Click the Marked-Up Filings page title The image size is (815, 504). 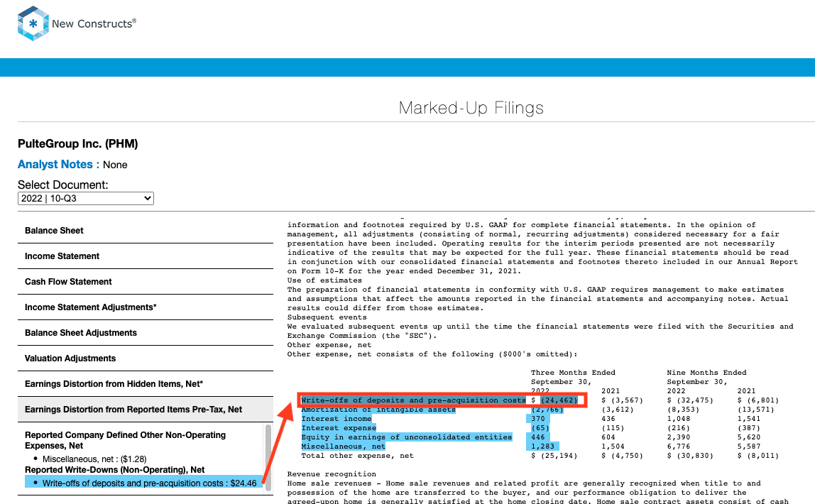point(471,108)
